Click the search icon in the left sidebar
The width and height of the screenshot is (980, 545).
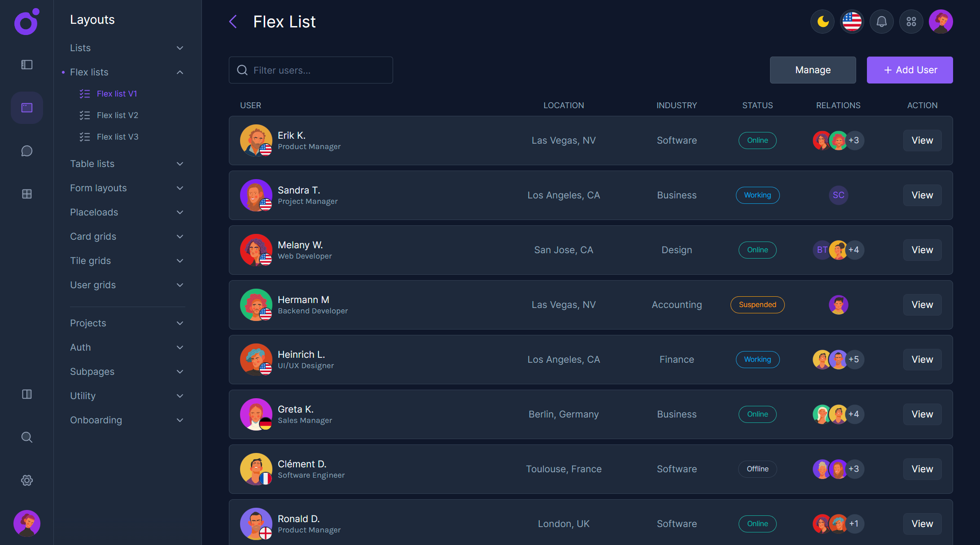tap(26, 437)
